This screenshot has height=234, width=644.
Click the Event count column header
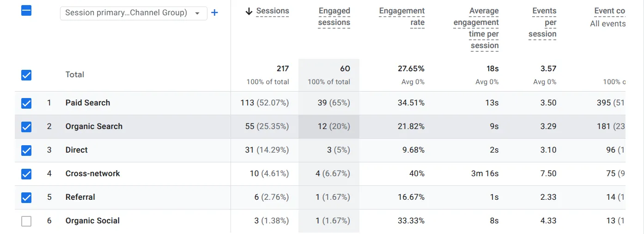(x=609, y=11)
